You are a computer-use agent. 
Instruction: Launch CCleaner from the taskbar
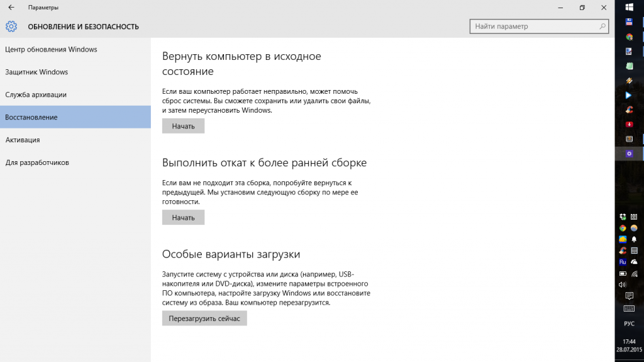pos(629,110)
